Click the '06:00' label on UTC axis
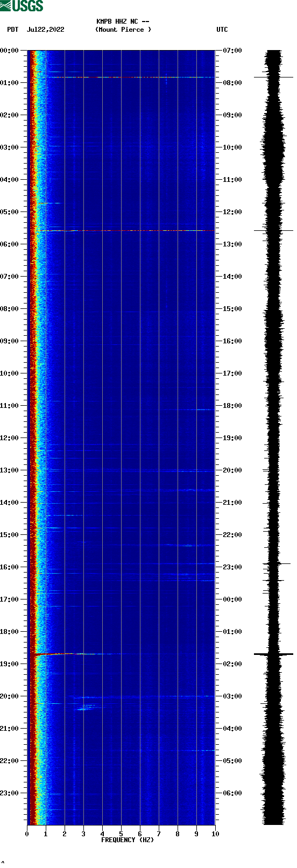The width and height of the screenshot is (297, 868). click(x=232, y=793)
